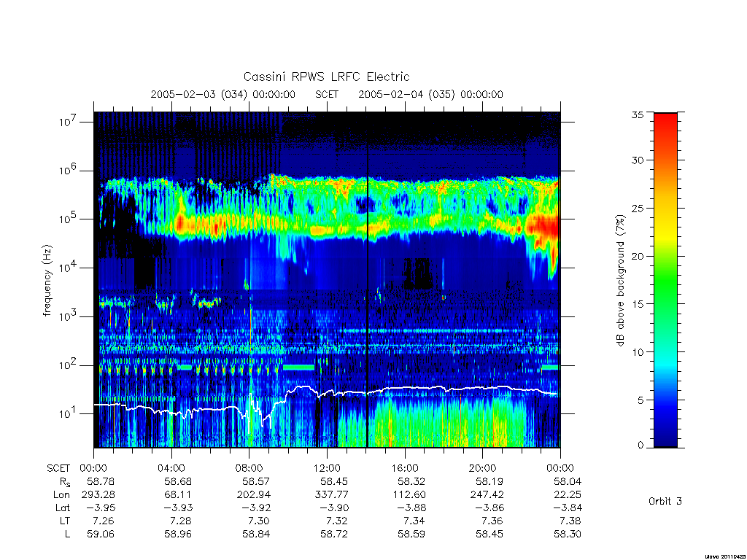Click the colorbar tick value 35
Image resolution: width=747 pixels, height=560 pixels.
637,114
